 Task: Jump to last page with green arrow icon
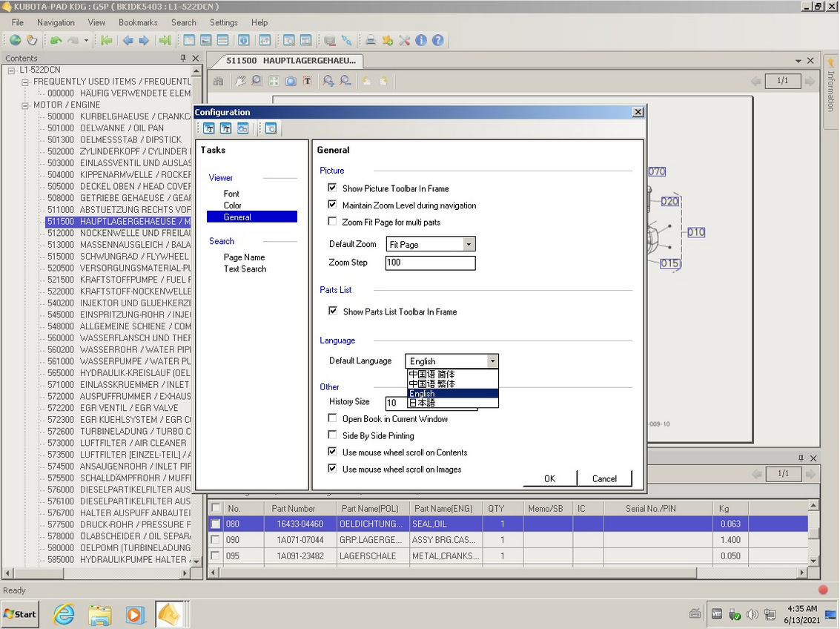(165, 40)
